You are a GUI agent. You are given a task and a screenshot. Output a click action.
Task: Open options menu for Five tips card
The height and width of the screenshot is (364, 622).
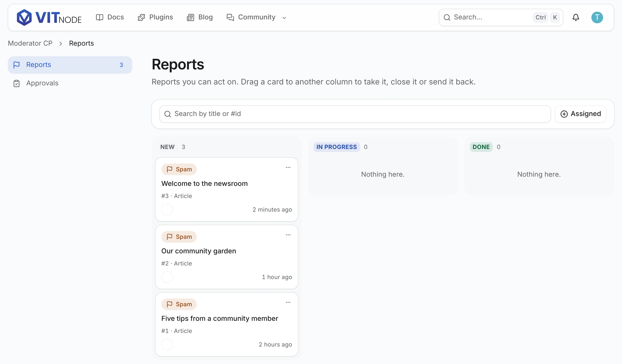coord(288,303)
